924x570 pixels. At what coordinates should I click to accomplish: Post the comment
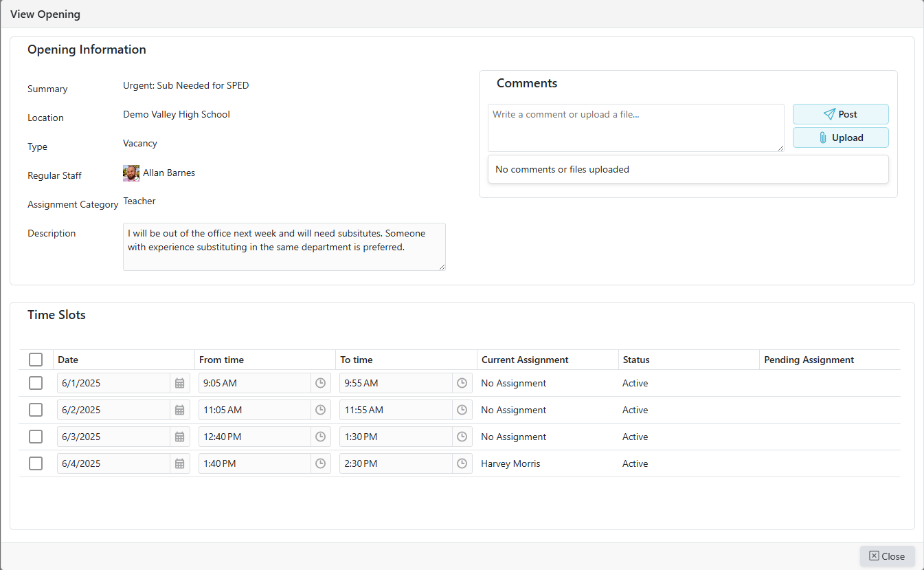click(840, 114)
